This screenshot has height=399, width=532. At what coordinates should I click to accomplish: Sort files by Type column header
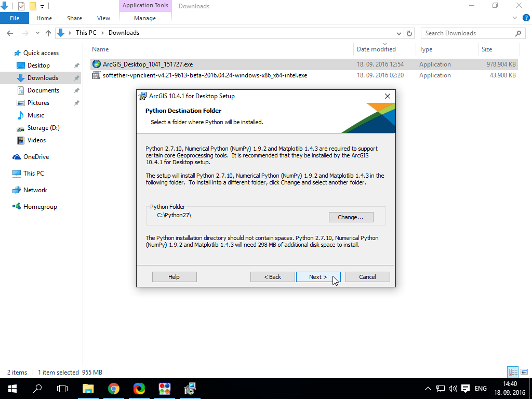point(425,49)
